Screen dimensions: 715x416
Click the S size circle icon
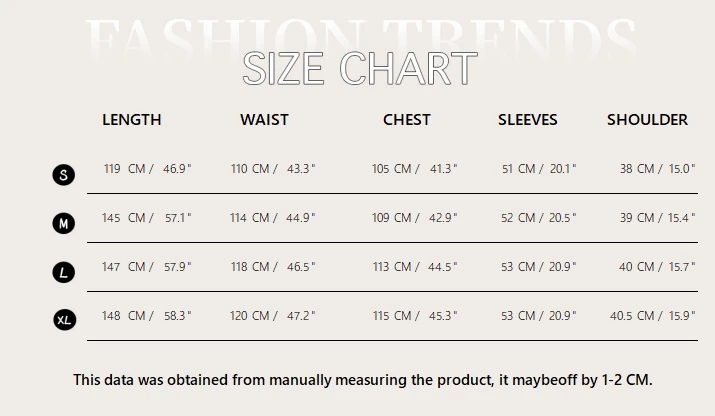pyautogui.click(x=63, y=175)
